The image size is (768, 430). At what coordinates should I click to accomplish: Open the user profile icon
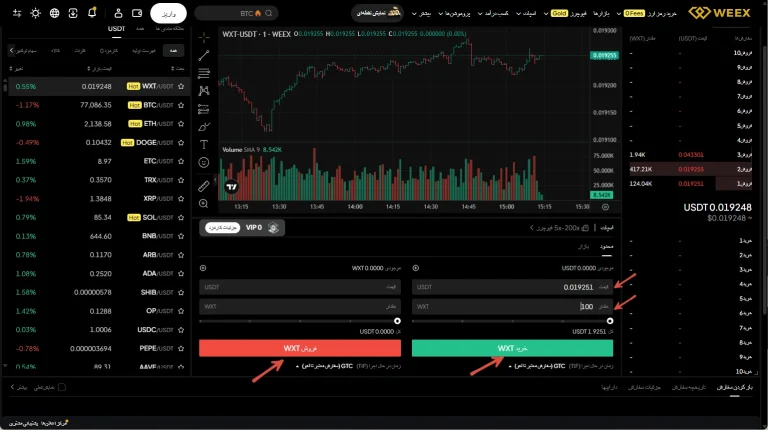(x=118, y=13)
